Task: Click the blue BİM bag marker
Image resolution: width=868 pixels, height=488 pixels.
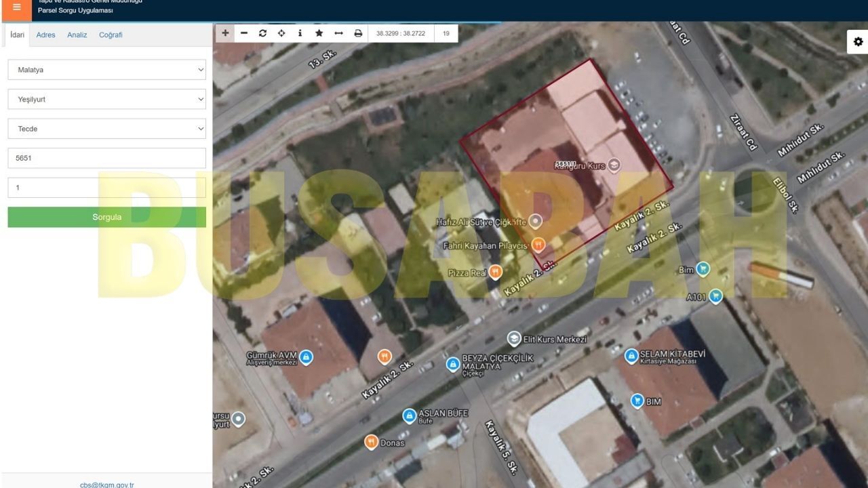Action: pos(637,401)
